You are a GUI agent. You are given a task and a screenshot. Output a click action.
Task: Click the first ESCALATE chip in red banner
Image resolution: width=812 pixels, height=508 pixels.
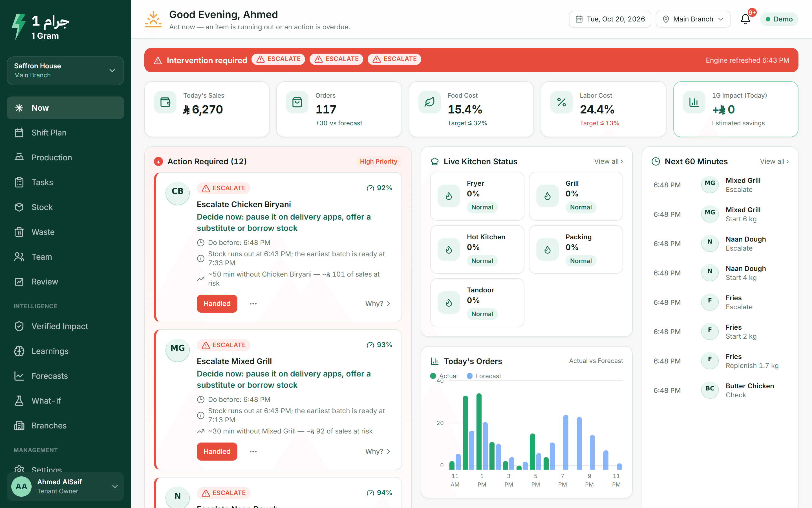pyautogui.click(x=278, y=59)
